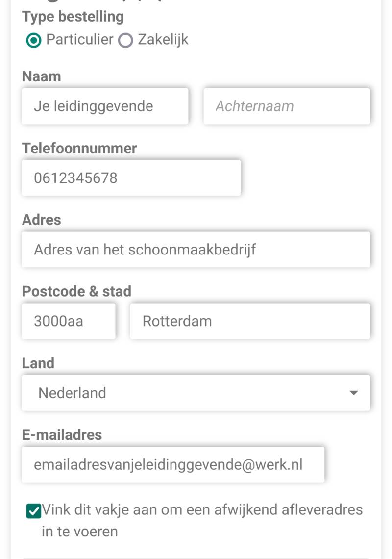Click the Achternaam input field
This screenshot has height=559, width=392.
(x=287, y=106)
